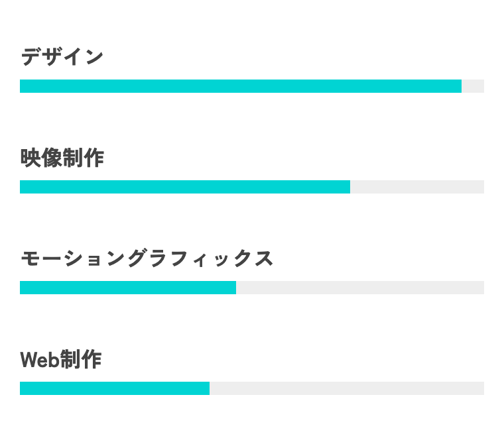Click the Web制作 skill label
The image size is (504, 444).
[60, 359]
